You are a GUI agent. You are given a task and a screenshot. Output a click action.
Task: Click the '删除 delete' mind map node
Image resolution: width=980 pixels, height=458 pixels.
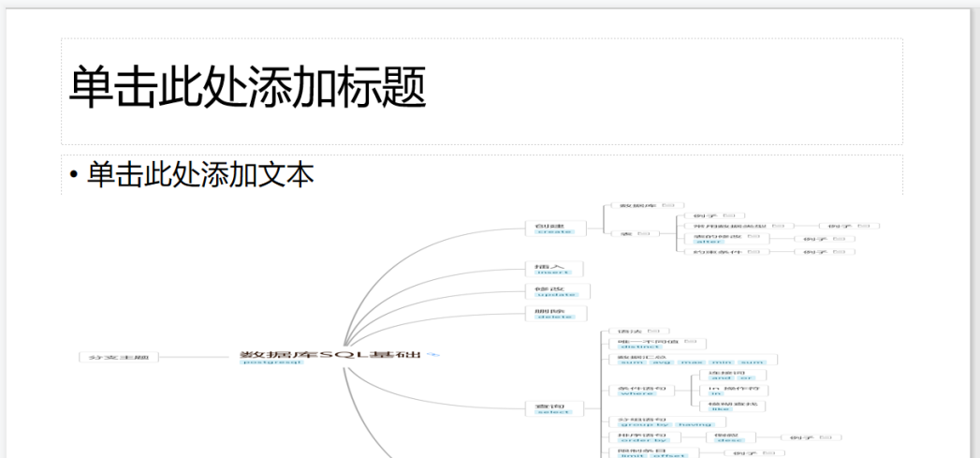tap(556, 314)
